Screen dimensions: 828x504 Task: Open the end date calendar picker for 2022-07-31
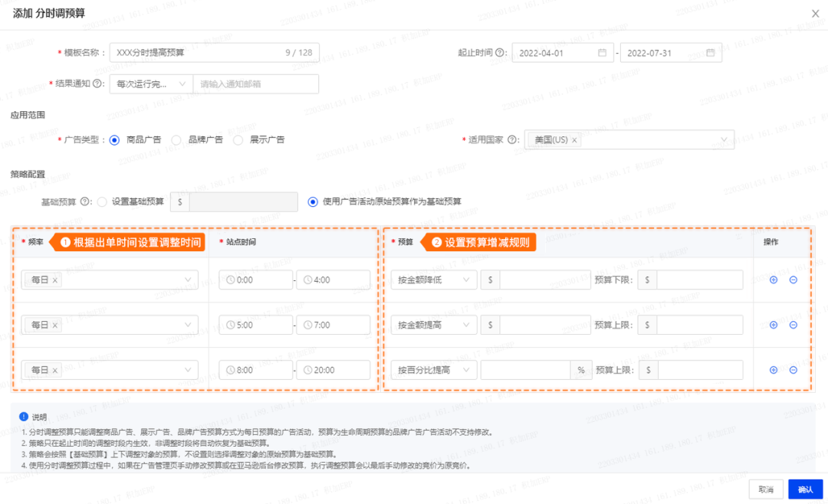pyautogui.click(x=711, y=52)
